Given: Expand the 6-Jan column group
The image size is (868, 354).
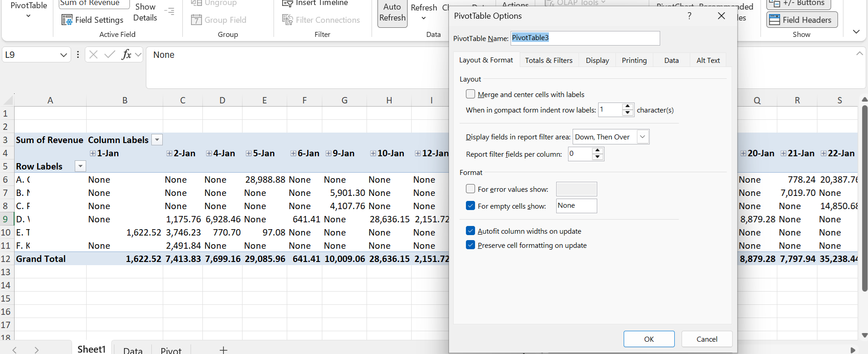Looking at the screenshot, I should [x=293, y=154].
